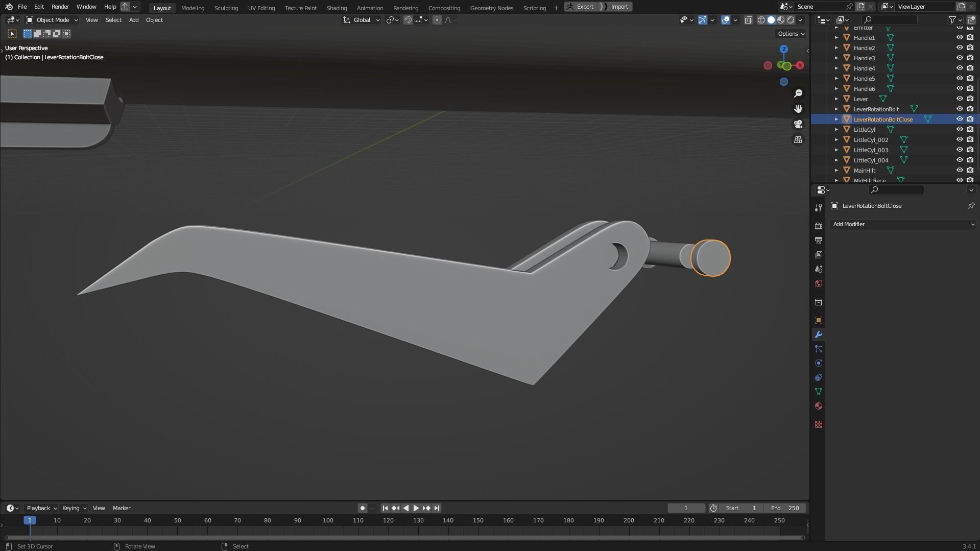The width and height of the screenshot is (980, 551).
Task: Switch to the Shading workspace tab
Action: pos(337,8)
